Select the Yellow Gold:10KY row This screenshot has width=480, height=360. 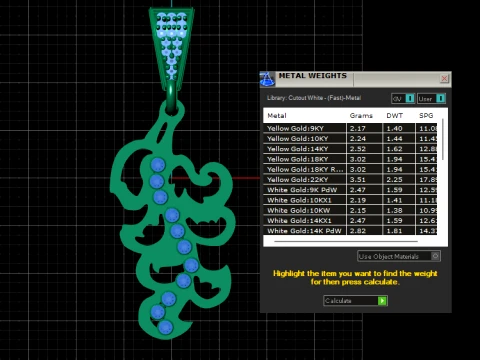click(x=350, y=139)
